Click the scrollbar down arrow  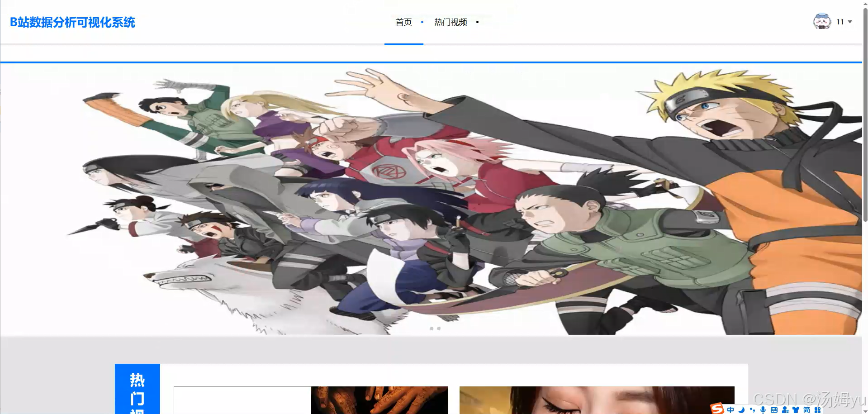[865, 411]
